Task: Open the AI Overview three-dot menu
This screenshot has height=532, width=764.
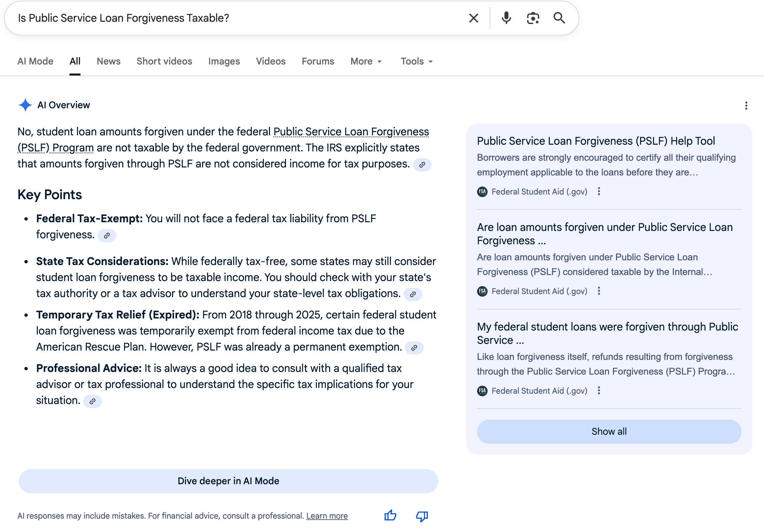Action: tap(746, 105)
